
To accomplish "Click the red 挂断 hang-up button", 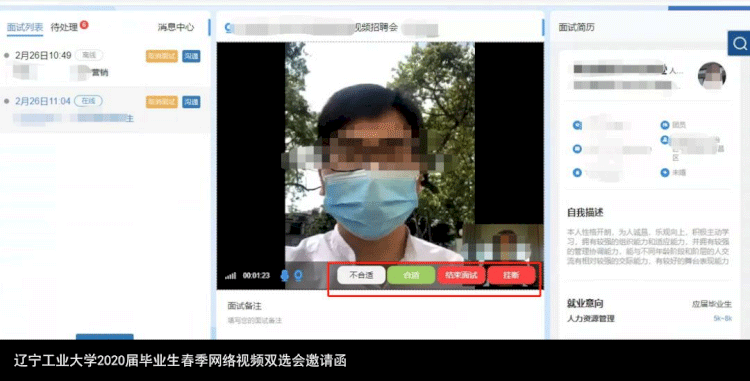I will (511, 275).
